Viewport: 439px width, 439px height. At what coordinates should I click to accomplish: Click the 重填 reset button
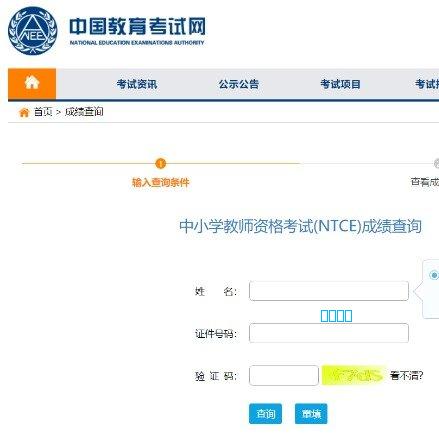(x=311, y=414)
